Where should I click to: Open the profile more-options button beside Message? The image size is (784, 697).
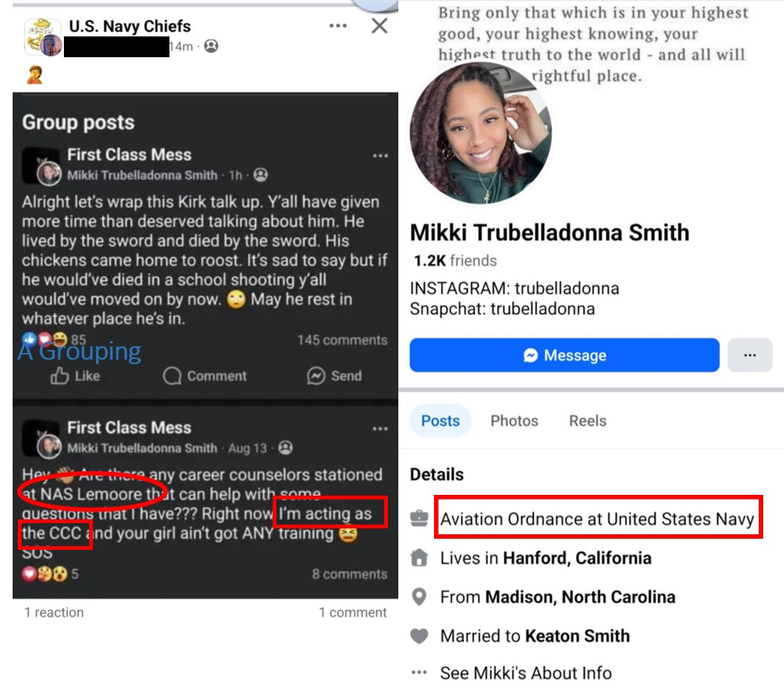coord(750,355)
